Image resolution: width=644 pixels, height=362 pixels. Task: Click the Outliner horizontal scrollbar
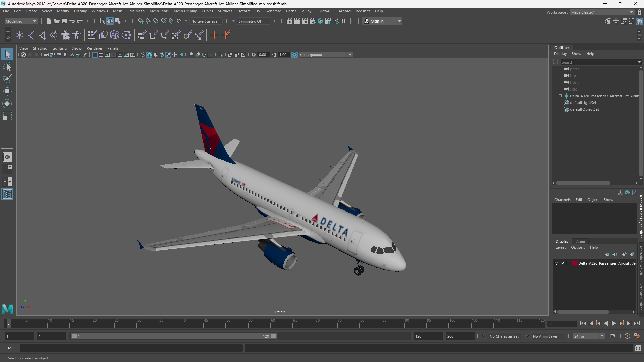pyautogui.click(x=583, y=183)
